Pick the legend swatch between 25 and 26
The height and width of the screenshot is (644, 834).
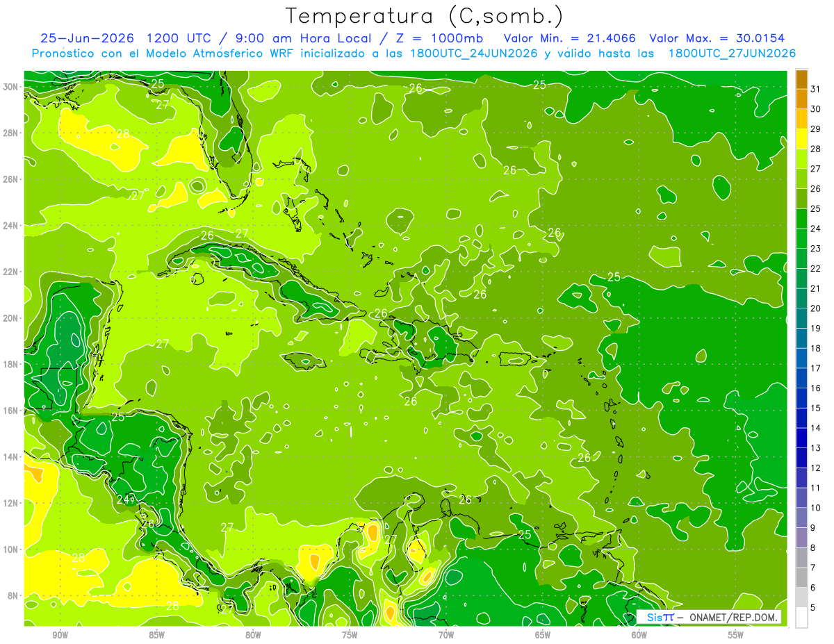coord(802,199)
